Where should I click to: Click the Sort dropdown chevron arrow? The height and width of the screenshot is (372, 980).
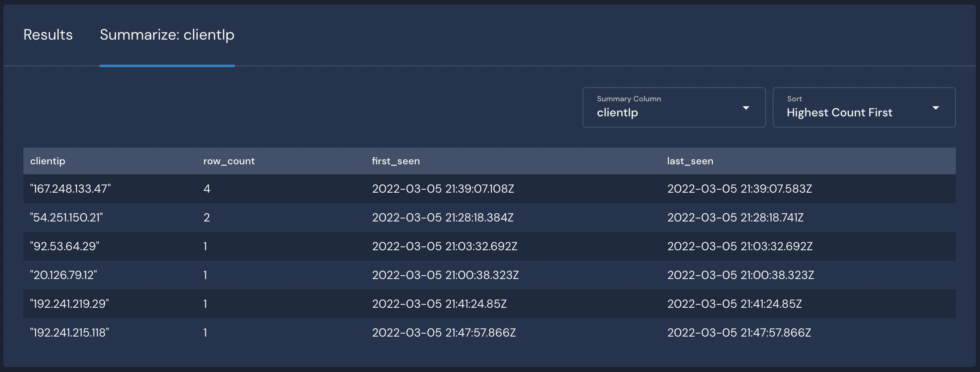click(x=936, y=108)
